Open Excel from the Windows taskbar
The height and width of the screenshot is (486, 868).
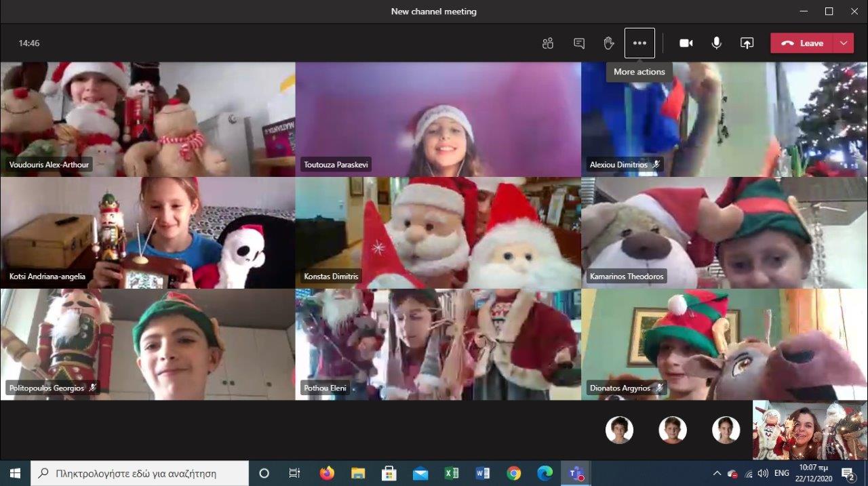[x=452, y=473]
